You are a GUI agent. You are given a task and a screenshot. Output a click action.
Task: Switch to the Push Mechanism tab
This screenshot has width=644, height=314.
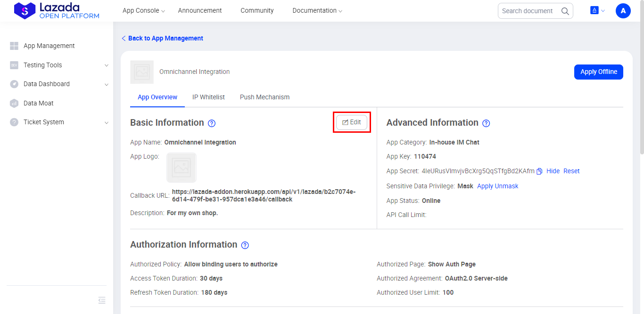[264, 97]
